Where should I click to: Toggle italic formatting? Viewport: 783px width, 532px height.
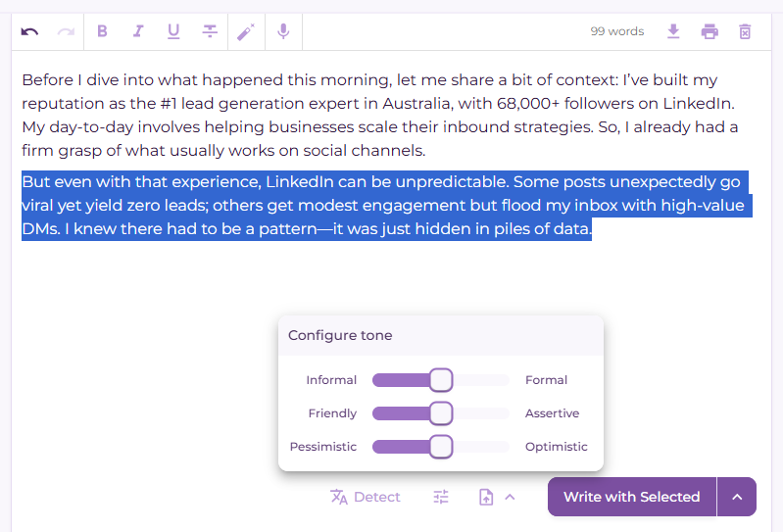[138, 31]
